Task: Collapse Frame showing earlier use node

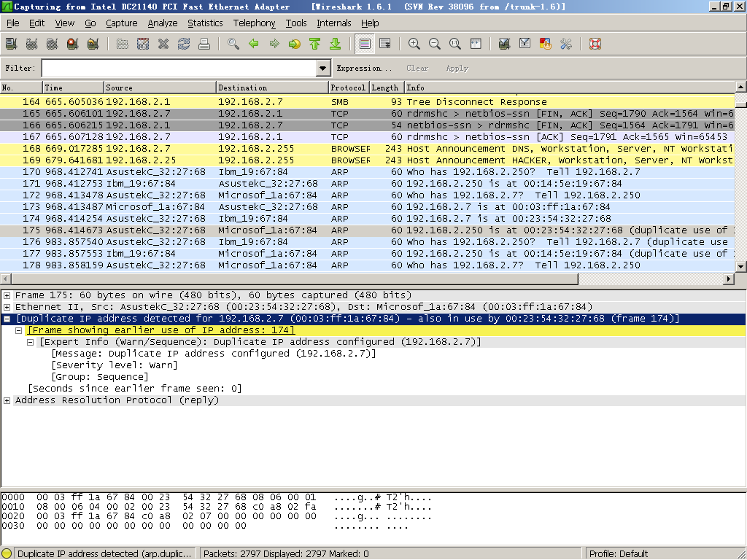Action: point(18,330)
